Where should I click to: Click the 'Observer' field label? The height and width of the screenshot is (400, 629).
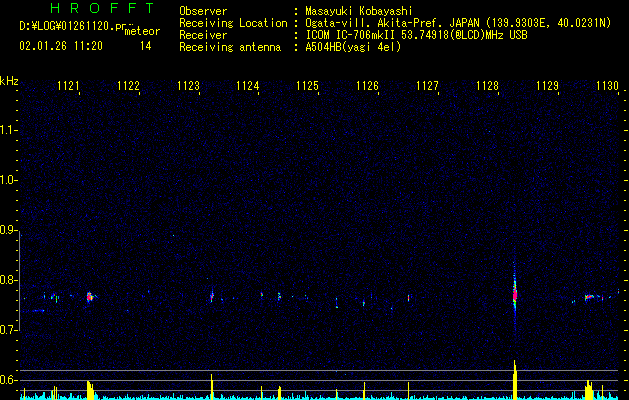click(x=203, y=11)
